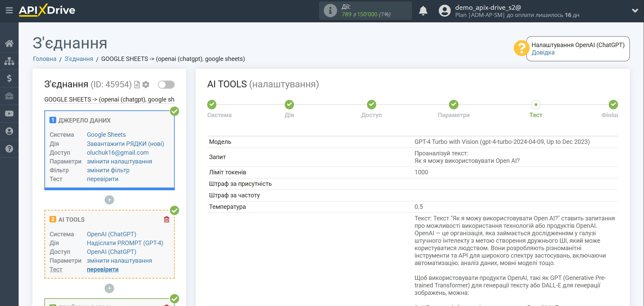Click змінити фільтр link
644x306 pixels.
coord(108,170)
